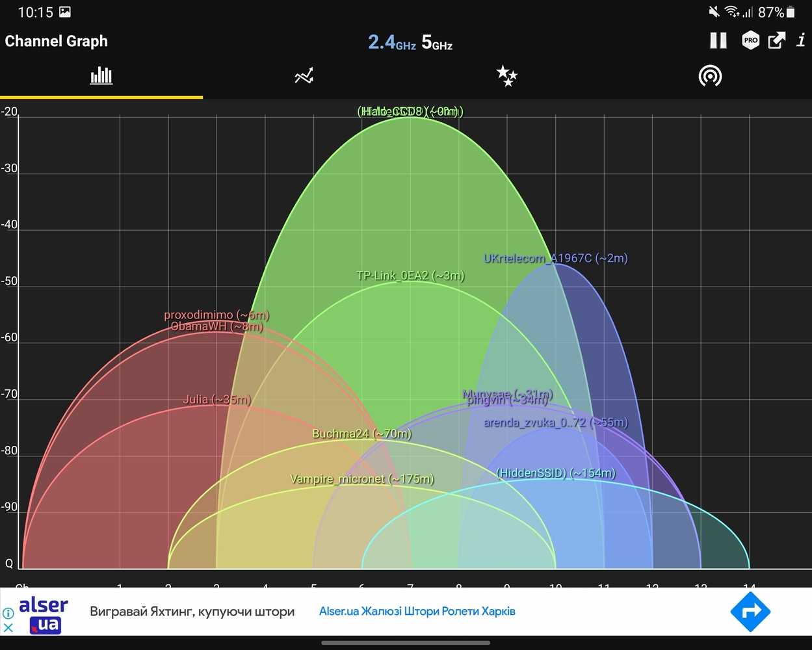
Task: Tap the Buchma24 network label
Action: 361,434
